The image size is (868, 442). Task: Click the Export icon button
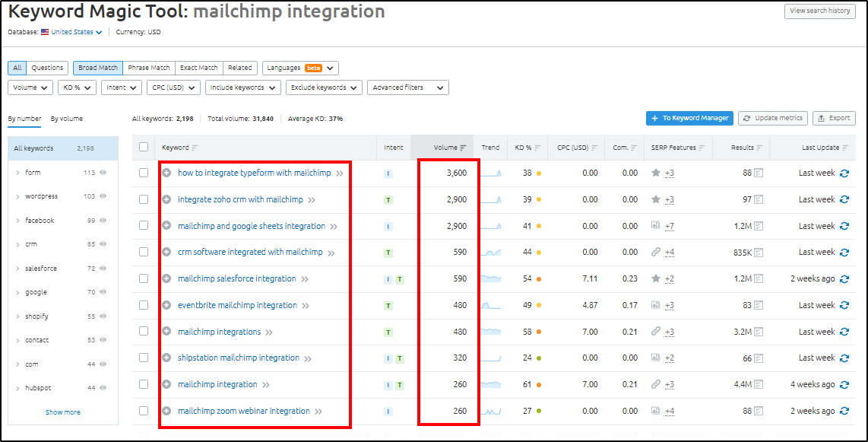pyautogui.click(x=834, y=119)
